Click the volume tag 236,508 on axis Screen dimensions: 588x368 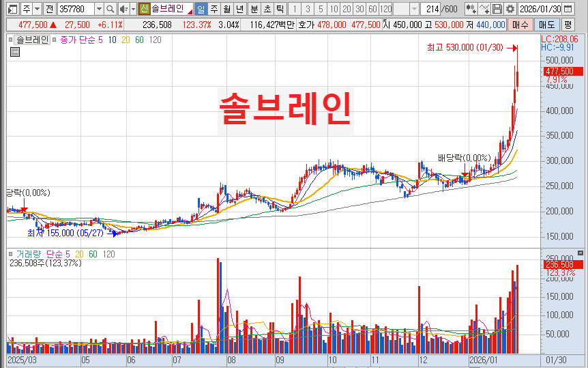(563, 264)
